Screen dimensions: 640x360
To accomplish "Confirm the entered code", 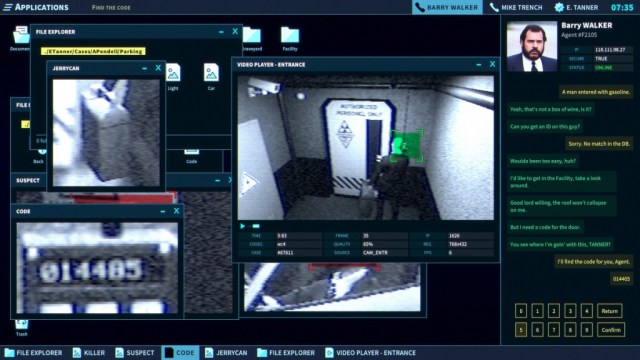I will [611, 330].
